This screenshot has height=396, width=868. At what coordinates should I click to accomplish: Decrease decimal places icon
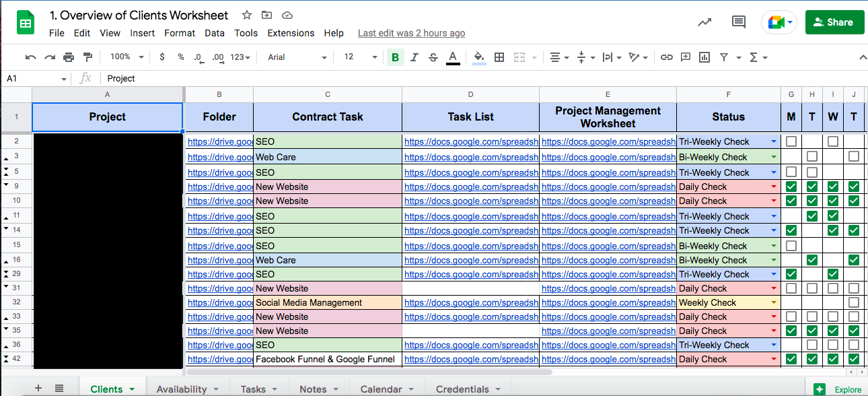pyautogui.click(x=198, y=57)
